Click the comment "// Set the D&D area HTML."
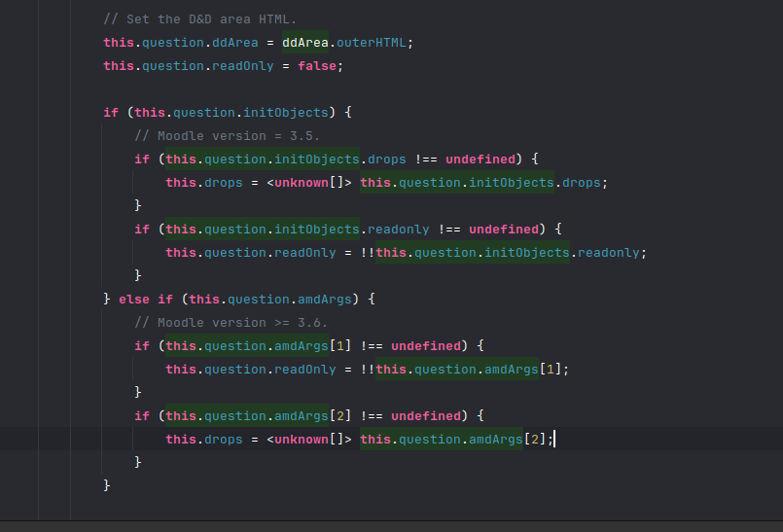The image size is (783, 532). tap(199, 19)
